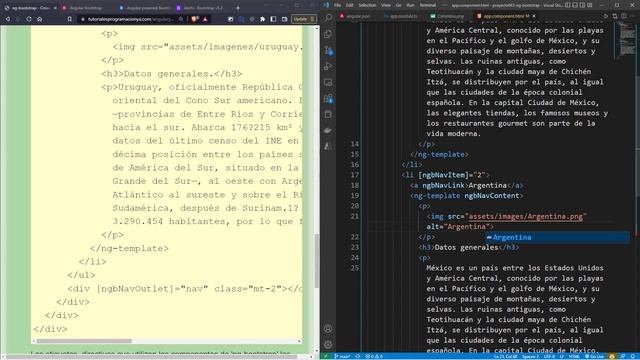The height and width of the screenshot is (360, 640).
Task: Click the line and column indicator in status bar
Action: click(x=505, y=356)
